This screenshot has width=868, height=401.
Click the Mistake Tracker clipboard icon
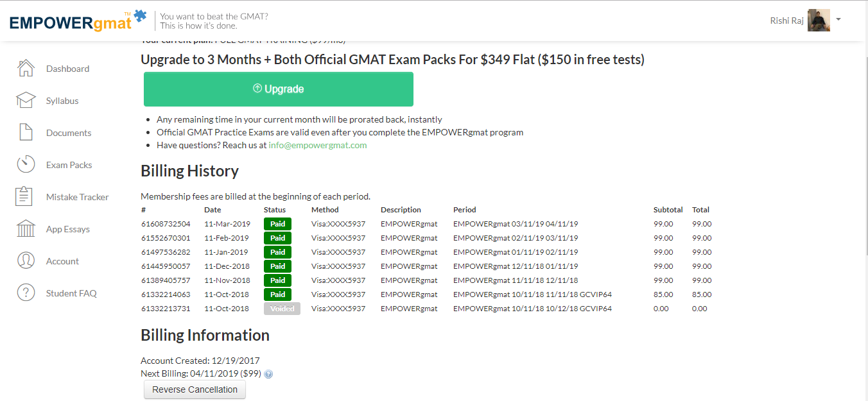click(24, 197)
